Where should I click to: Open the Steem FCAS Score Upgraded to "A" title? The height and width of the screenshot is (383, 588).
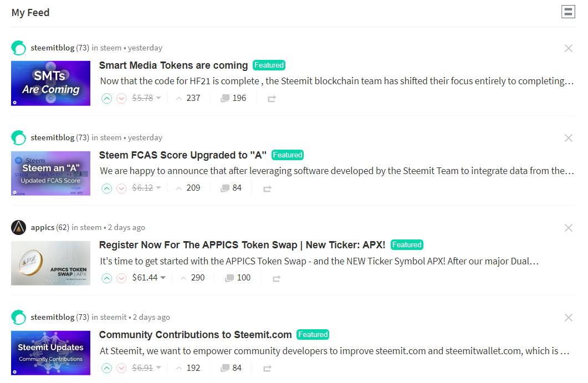point(183,155)
